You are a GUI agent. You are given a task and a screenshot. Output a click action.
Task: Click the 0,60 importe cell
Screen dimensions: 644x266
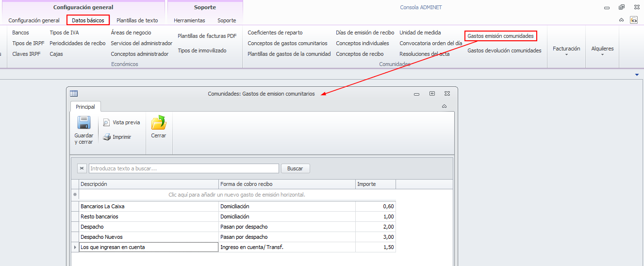click(376, 206)
